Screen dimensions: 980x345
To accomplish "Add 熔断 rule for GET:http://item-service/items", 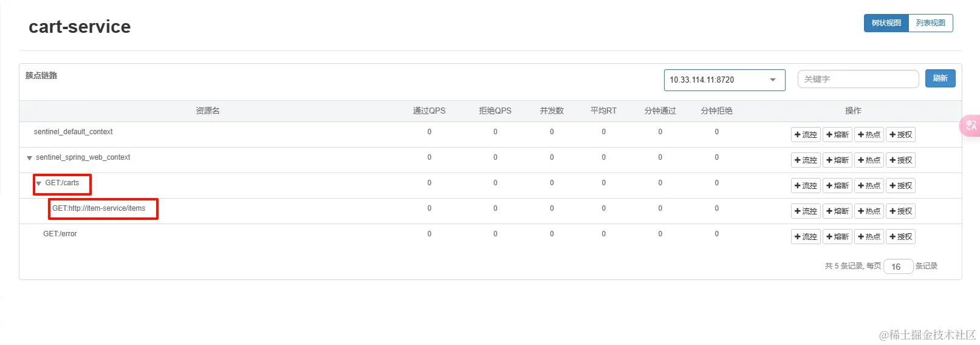I will tap(837, 211).
